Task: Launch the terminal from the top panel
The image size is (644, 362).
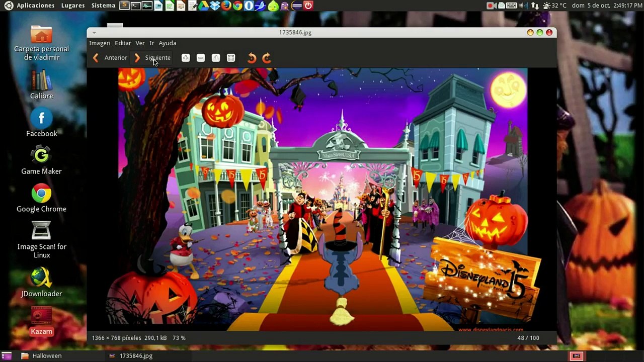Action: point(136,6)
